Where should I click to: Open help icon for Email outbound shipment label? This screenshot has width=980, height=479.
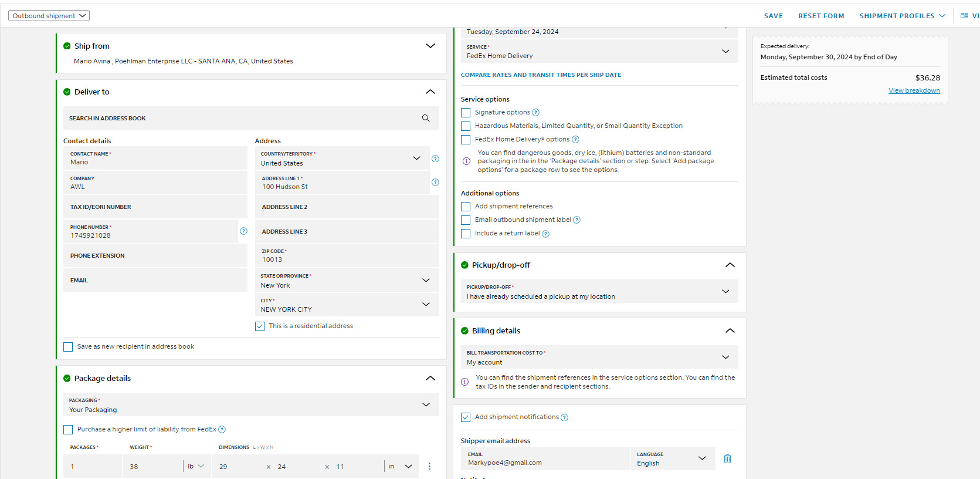pos(577,220)
